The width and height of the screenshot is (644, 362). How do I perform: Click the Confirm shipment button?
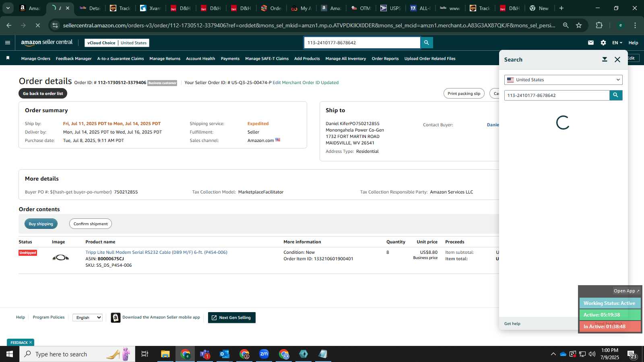(91, 224)
